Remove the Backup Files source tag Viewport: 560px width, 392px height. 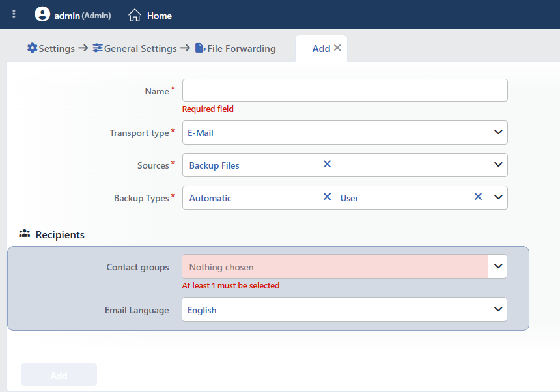327,164
